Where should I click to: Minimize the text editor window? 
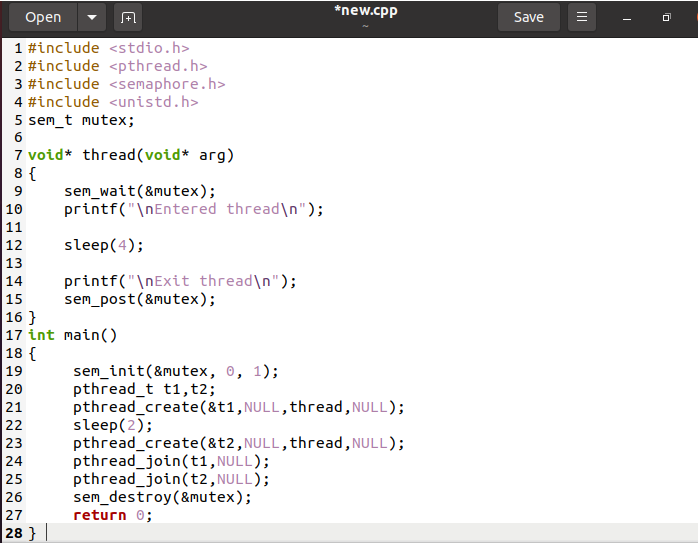626,18
